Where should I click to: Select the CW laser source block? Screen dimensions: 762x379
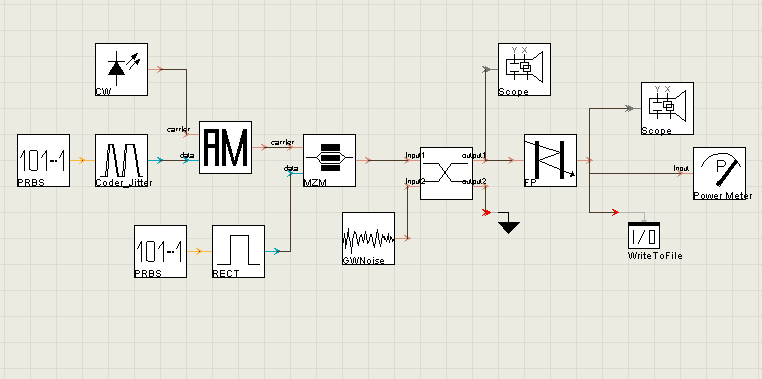(121, 69)
